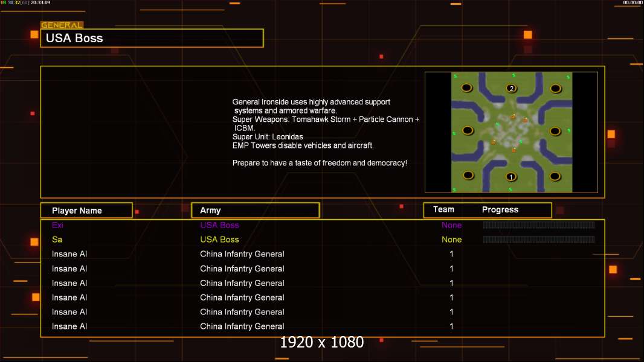This screenshot has width=644, height=362.
Task: Click the purple USA Boss army entry
Action: click(219, 225)
